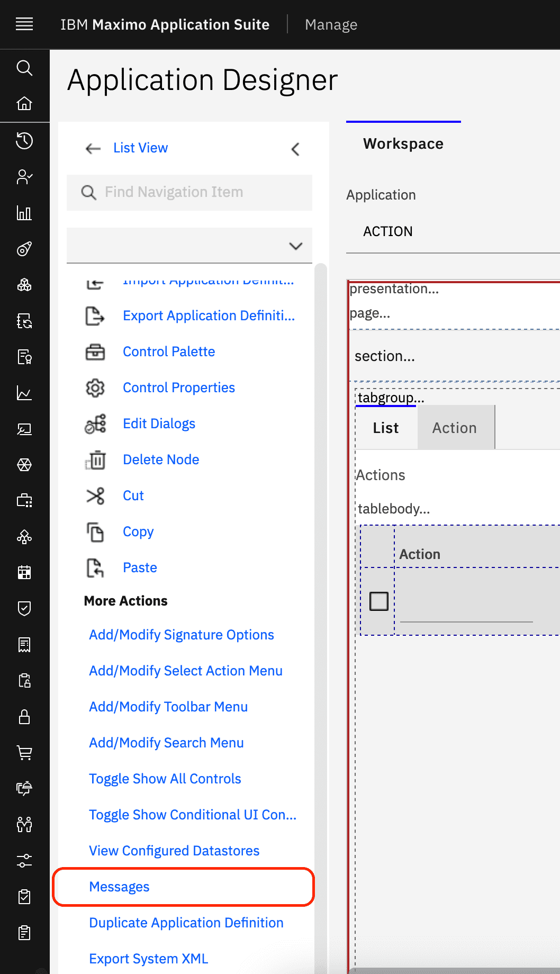Open Export Application Definition
This screenshot has height=974, width=560.
pyautogui.click(x=209, y=315)
